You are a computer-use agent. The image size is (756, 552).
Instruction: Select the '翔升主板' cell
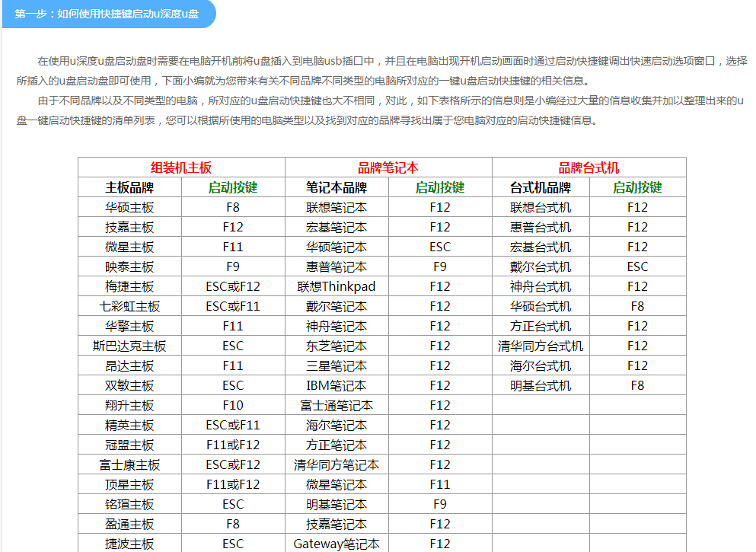(129, 405)
